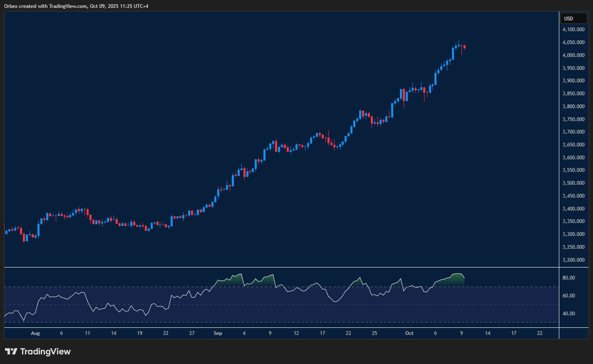Click the TradingView logo icon

(x=11, y=352)
